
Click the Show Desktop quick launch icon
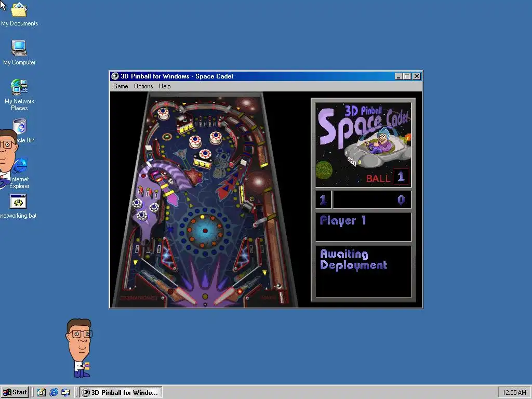click(42, 392)
